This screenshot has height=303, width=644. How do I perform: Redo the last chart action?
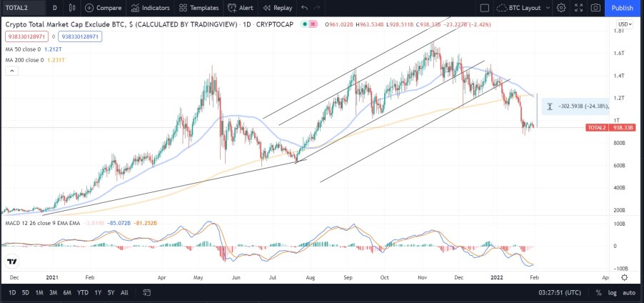[x=317, y=8]
